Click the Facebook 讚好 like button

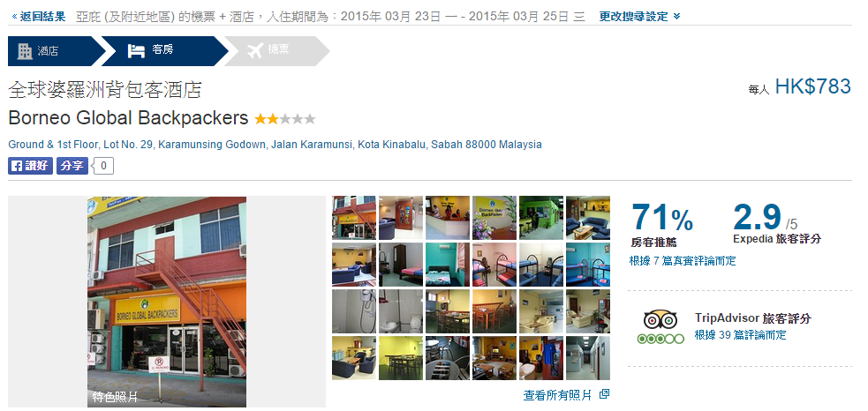click(x=30, y=166)
